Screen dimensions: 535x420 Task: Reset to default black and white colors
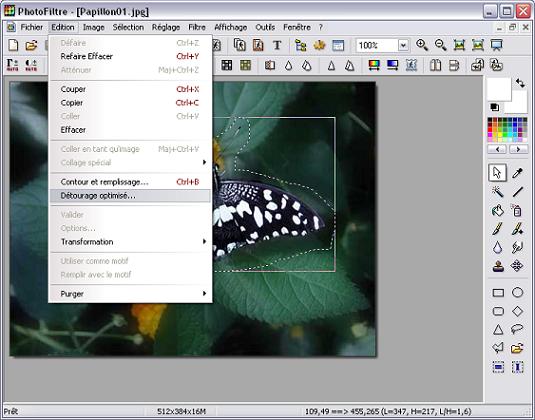[x=494, y=107]
